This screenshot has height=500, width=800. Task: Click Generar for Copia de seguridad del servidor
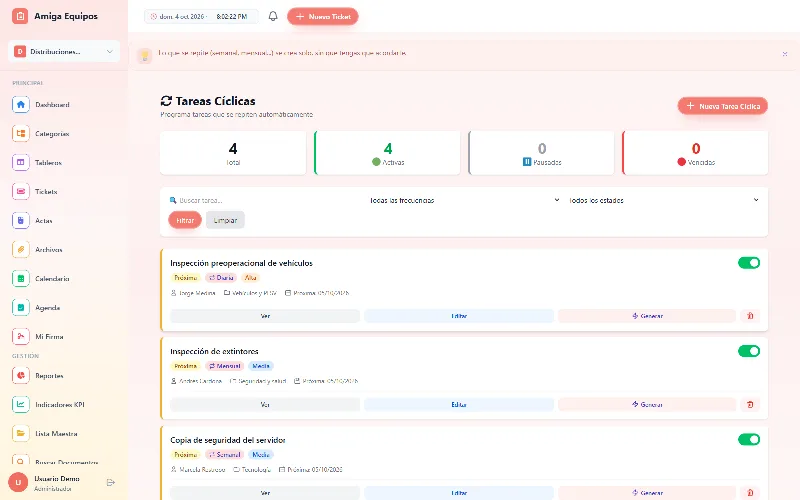click(647, 493)
